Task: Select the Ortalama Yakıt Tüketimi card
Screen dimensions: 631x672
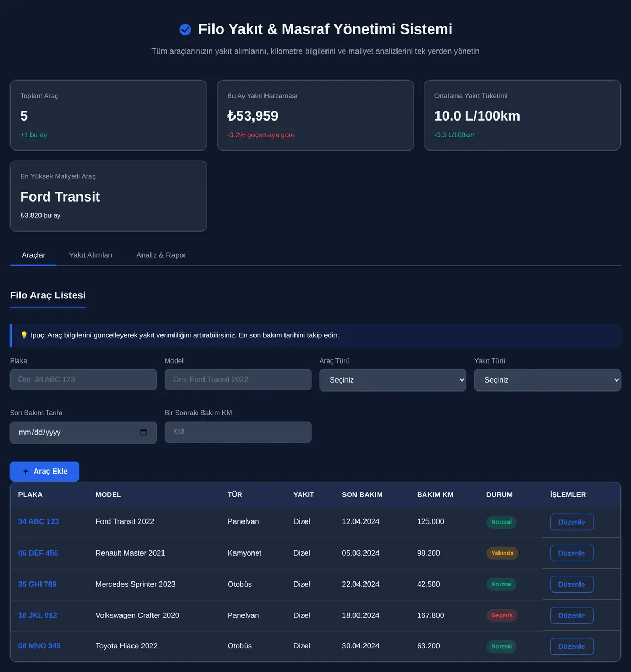Action: (x=522, y=115)
